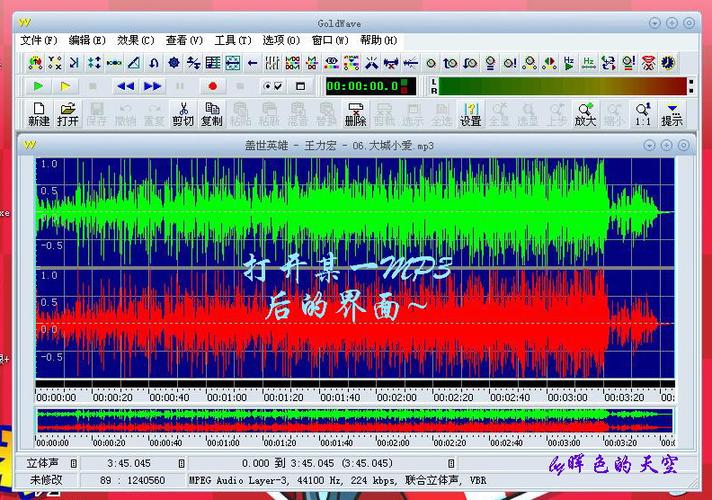Screen dimensions: 712x500
Task: Open the channel format dropdown beside 立体声
Action: tap(74, 463)
